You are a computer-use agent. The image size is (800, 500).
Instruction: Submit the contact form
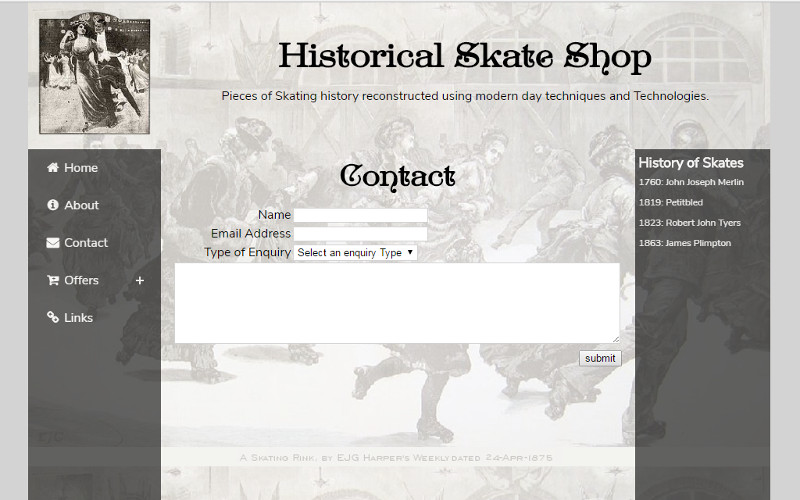pos(600,358)
